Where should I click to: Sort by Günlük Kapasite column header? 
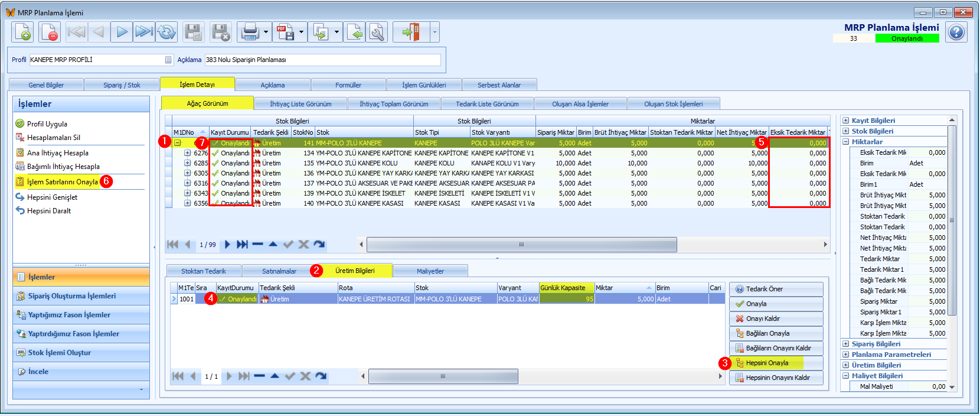tap(566, 288)
